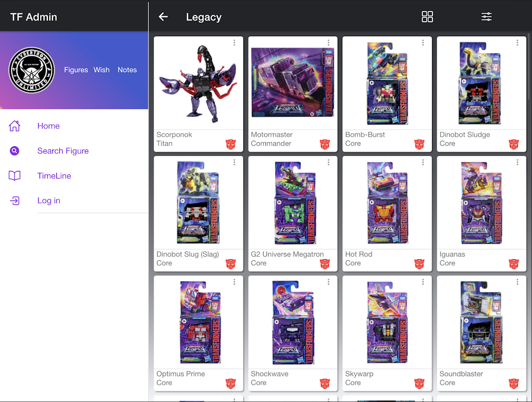Click Autobot badge on G2 Universe Megatron card
532x402 pixels.
click(x=325, y=264)
